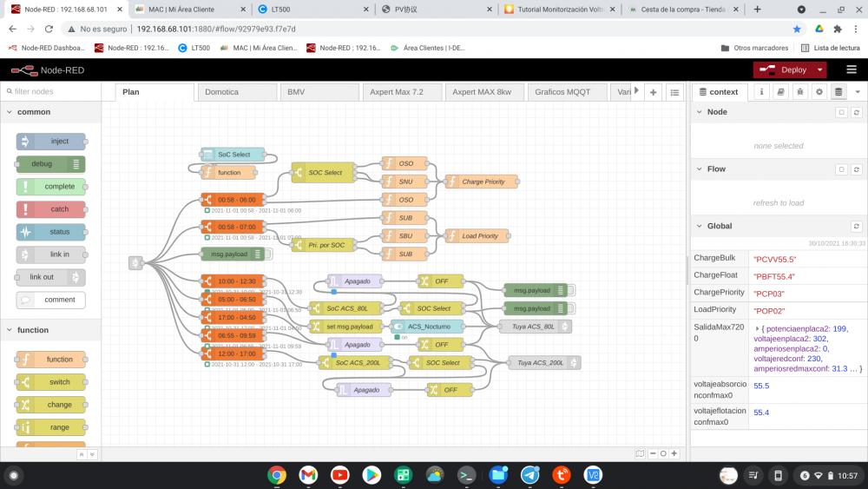This screenshot has width=868, height=489.
Task: Select the complete node in palette
Action: pos(51,187)
